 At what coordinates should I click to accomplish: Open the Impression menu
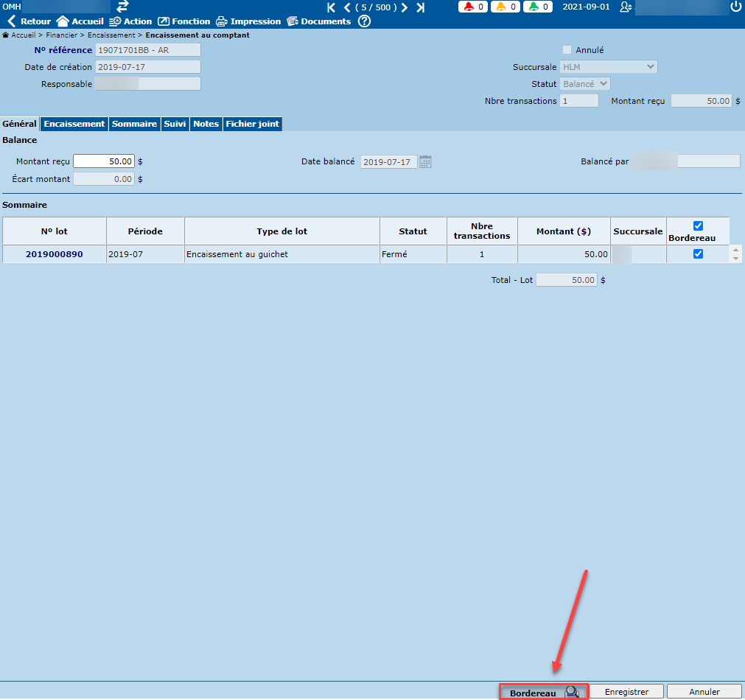[248, 21]
